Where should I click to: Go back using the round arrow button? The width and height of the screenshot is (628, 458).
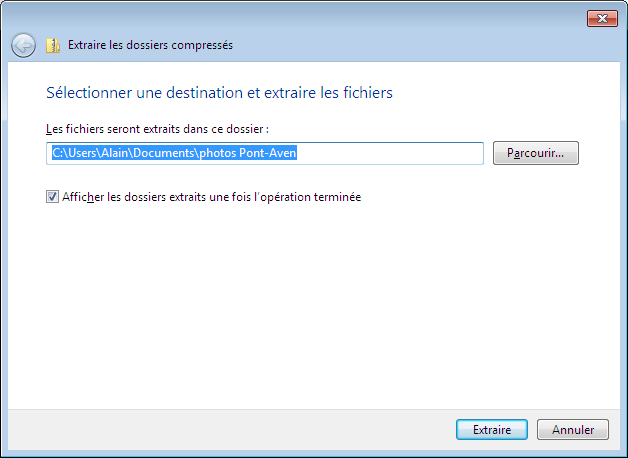click(23, 45)
